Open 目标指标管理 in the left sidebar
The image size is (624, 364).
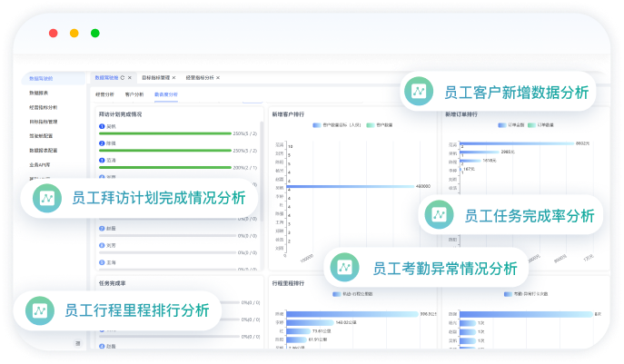pos(43,121)
